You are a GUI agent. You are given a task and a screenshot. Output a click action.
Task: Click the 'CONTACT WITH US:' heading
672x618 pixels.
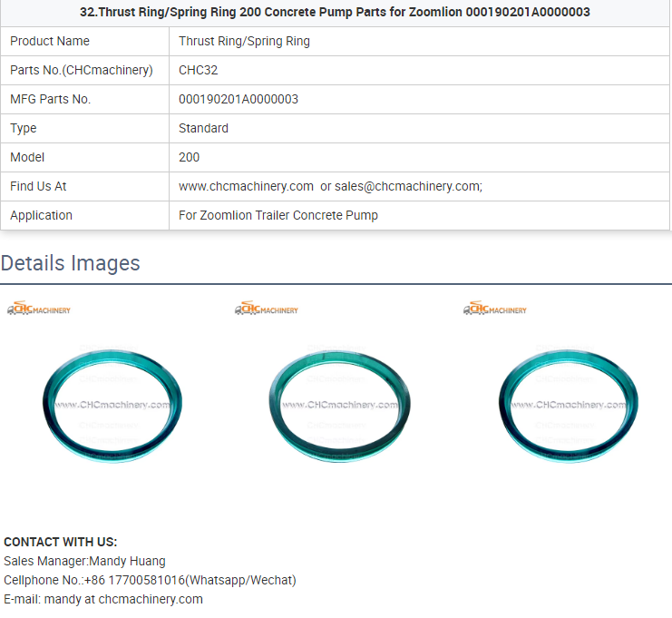[61, 542]
